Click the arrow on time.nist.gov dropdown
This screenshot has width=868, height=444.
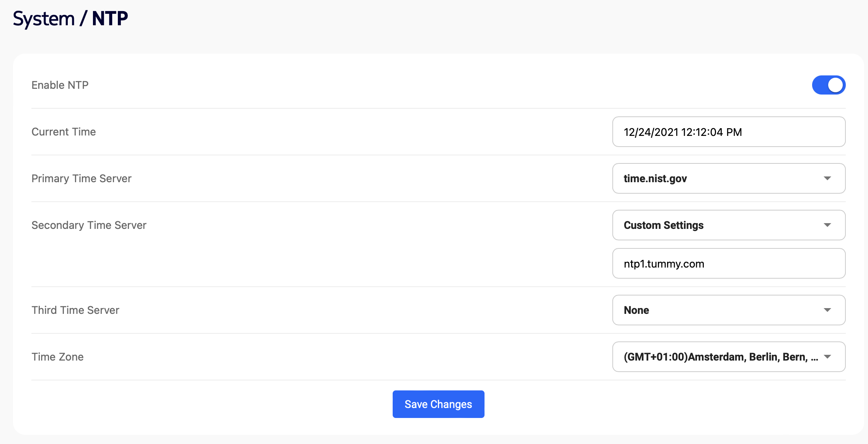coord(827,179)
